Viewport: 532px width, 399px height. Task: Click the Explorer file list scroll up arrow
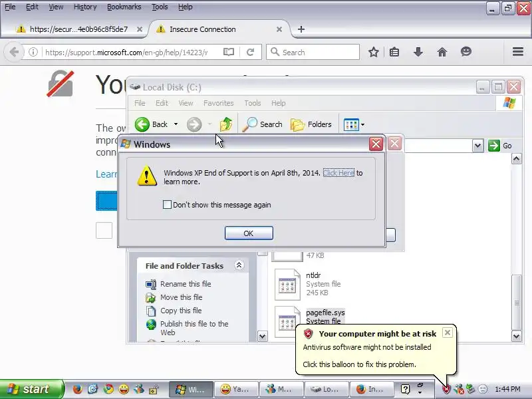pos(517,158)
